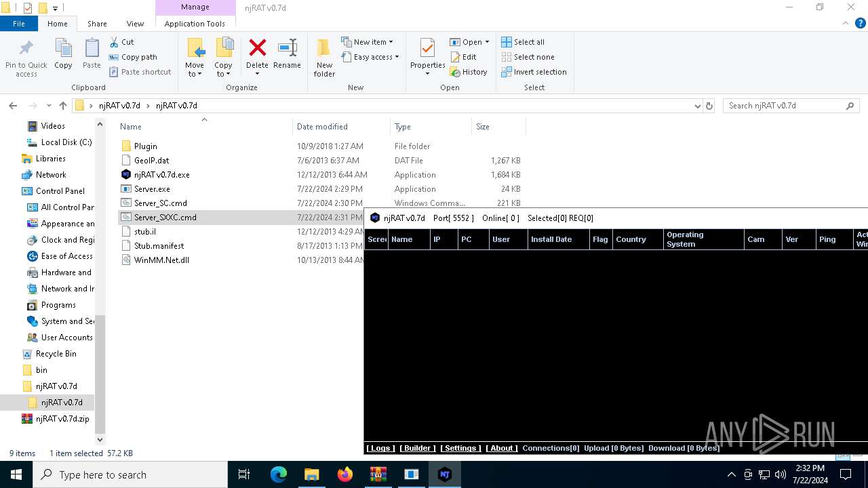Go up one folder level
This screenshot has height=488, width=868.
(63, 106)
